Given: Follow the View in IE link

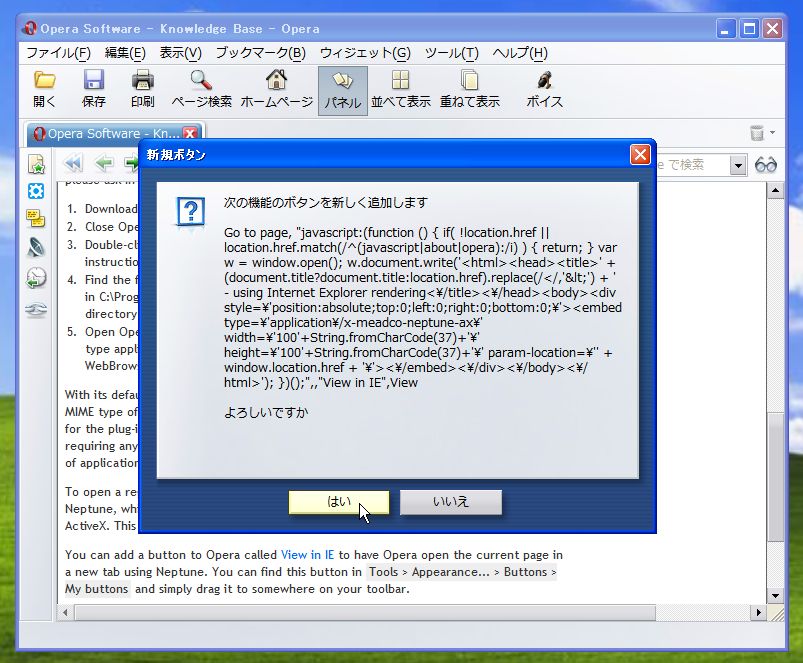Looking at the screenshot, I should 307,555.
